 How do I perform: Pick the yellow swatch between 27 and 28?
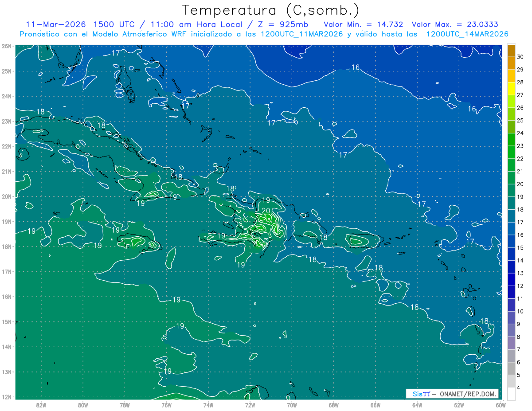(511, 89)
